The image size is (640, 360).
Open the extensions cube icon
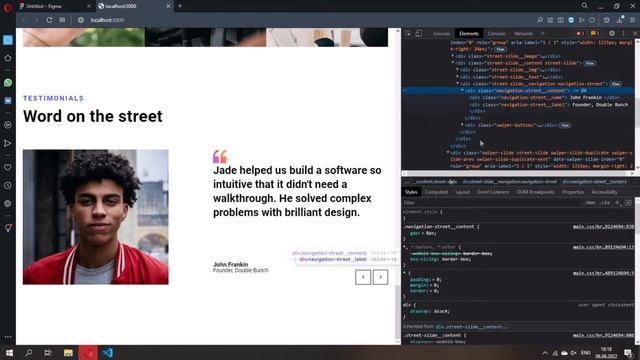coord(607,20)
